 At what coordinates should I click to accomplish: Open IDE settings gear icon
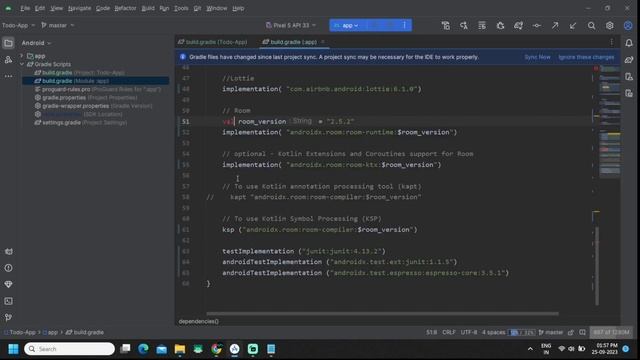tap(609, 25)
